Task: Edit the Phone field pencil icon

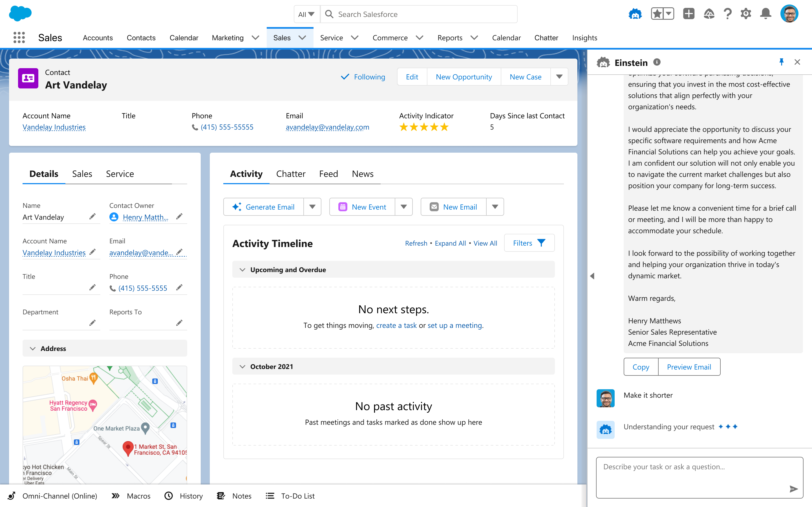Action: (x=180, y=287)
